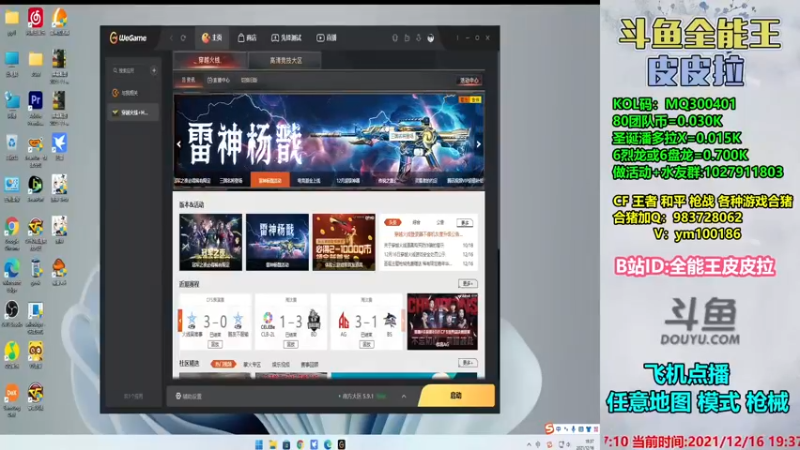
Task: Show earlier matches with the orange left arrow
Action: [180, 321]
